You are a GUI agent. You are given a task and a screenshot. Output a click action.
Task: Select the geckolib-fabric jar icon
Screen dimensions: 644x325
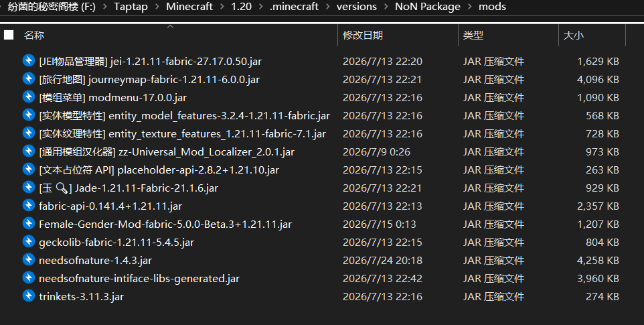pos(28,242)
